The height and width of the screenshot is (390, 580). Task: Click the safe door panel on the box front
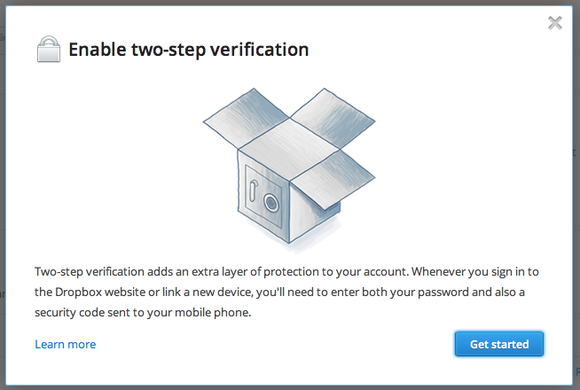pyautogui.click(x=263, y=196)
